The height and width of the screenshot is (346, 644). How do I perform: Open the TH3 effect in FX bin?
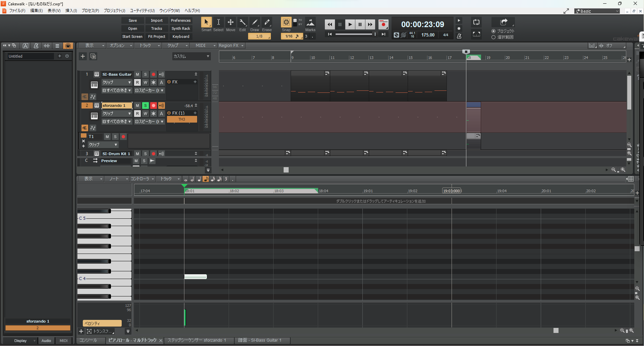[x=182, y=119]
